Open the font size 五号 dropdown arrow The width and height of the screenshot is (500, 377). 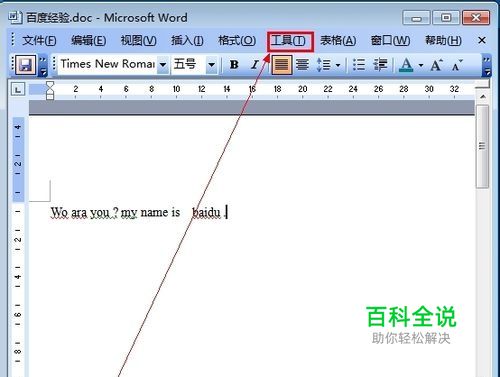coord(211,64)
